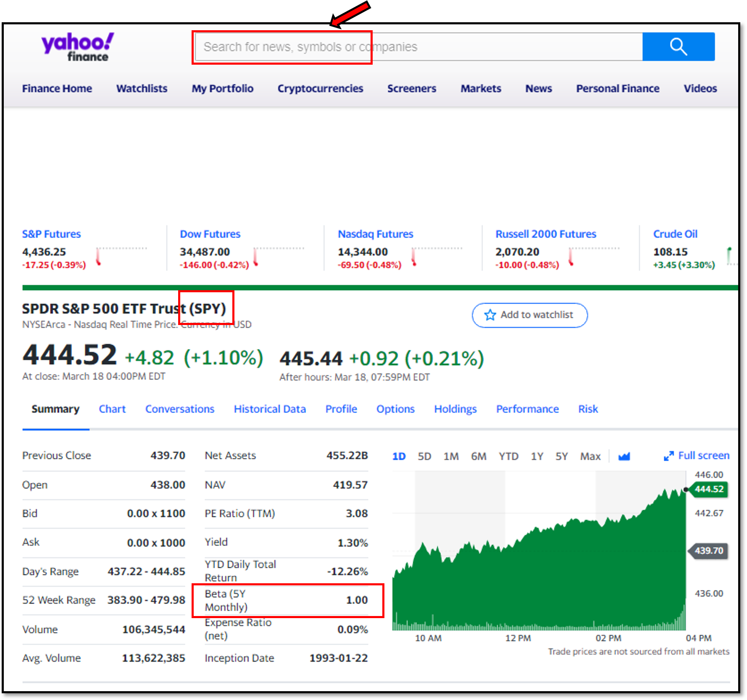The image size is (747, 700).
Task: Open the Cryptocurrencies section
Action: 320,89
